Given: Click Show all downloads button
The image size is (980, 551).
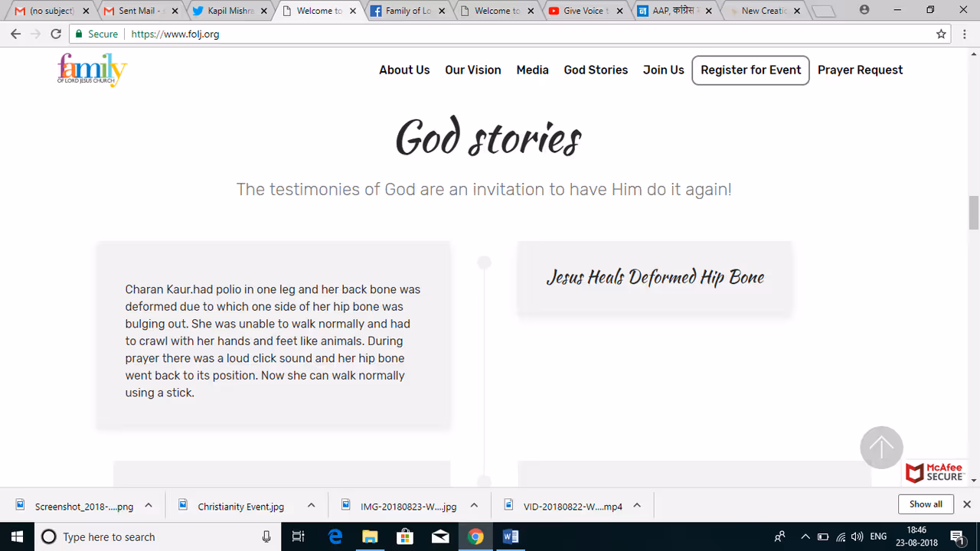Looking at the screenshot, I should [x=926, y=504].
